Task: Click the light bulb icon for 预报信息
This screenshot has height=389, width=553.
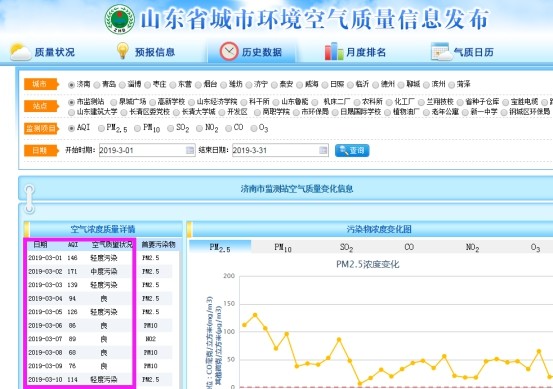Action: click(122, 51)
